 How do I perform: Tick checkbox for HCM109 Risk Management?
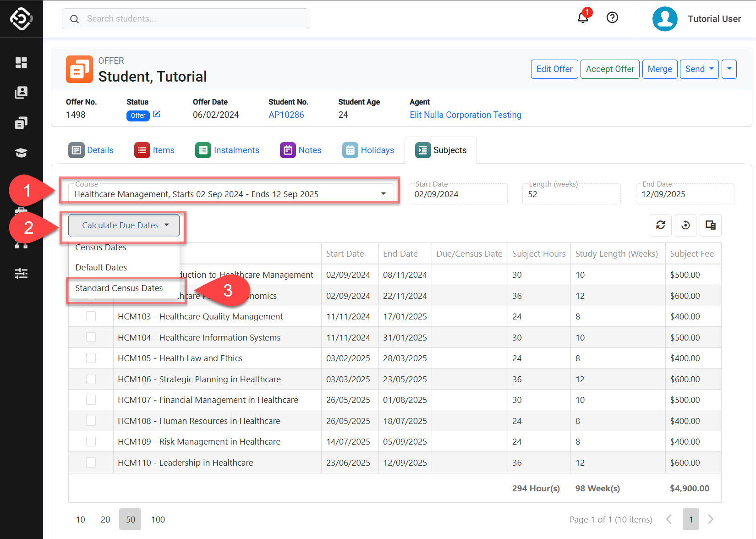coord(91,441)
